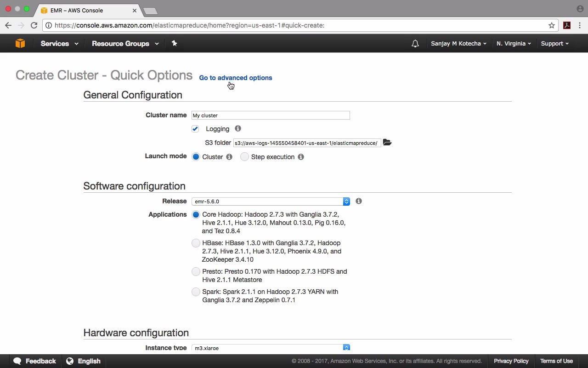The width and height of the screenshot is (588, 368).
Task: Click the Feedback button in the footer
Action: tap(35, 361)
